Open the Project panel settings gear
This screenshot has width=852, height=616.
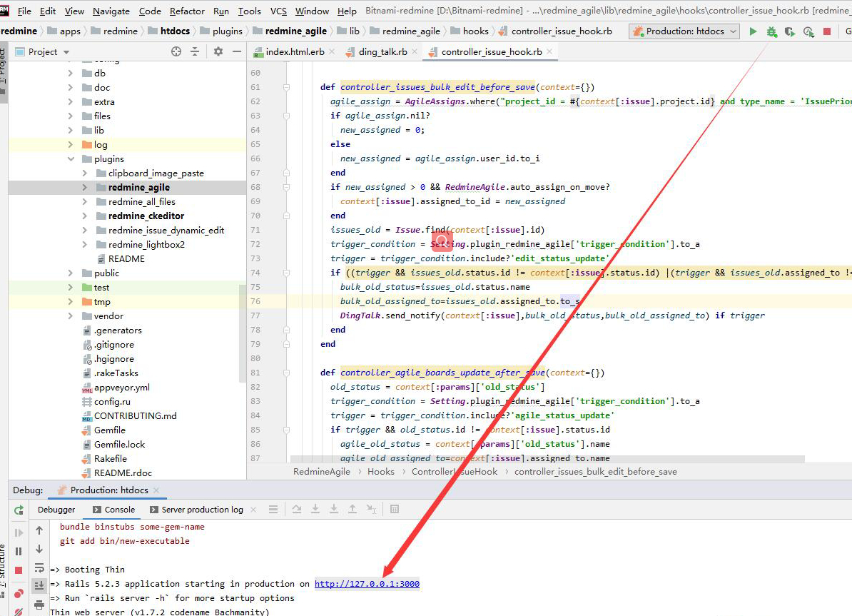coord(218,51)
